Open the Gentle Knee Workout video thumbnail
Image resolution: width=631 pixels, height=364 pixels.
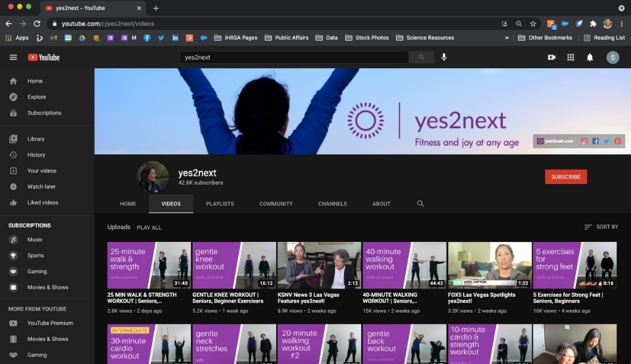coord(234,265)
